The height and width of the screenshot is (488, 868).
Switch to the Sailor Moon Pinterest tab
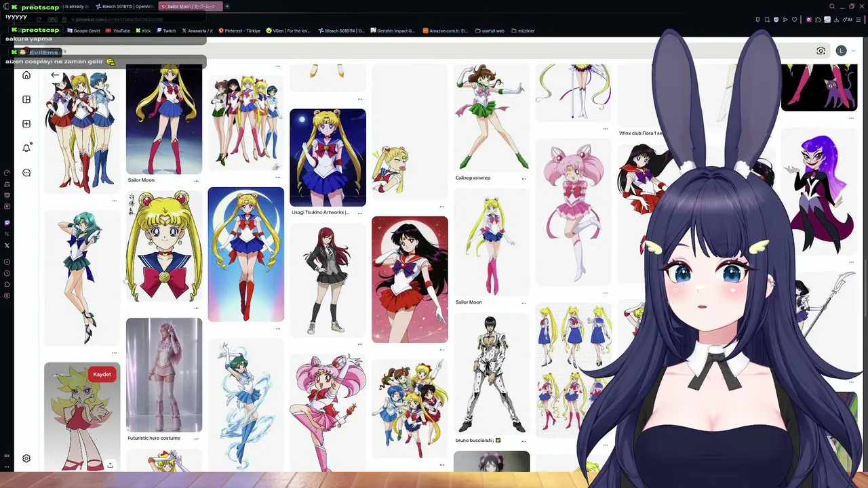coord(191,6)
